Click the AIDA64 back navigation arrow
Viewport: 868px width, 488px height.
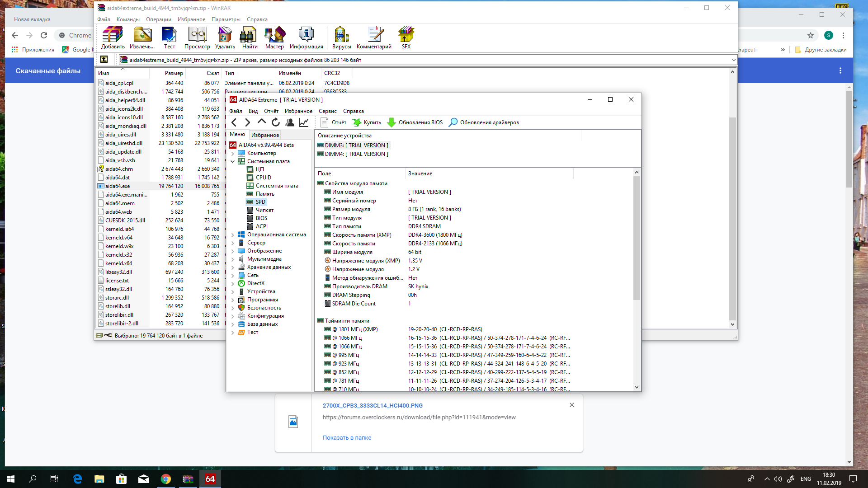pyautogui.click(x=234, y=122)
